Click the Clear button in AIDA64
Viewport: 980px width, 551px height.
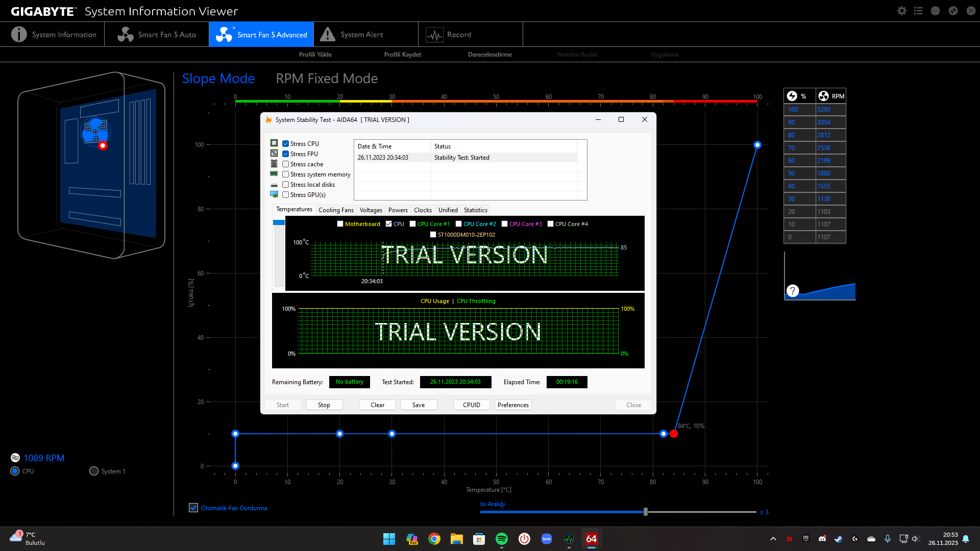[x=378, y=405]
